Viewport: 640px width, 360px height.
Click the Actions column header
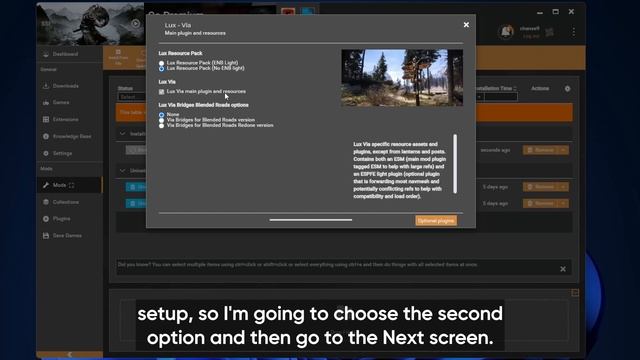[540, 89]
